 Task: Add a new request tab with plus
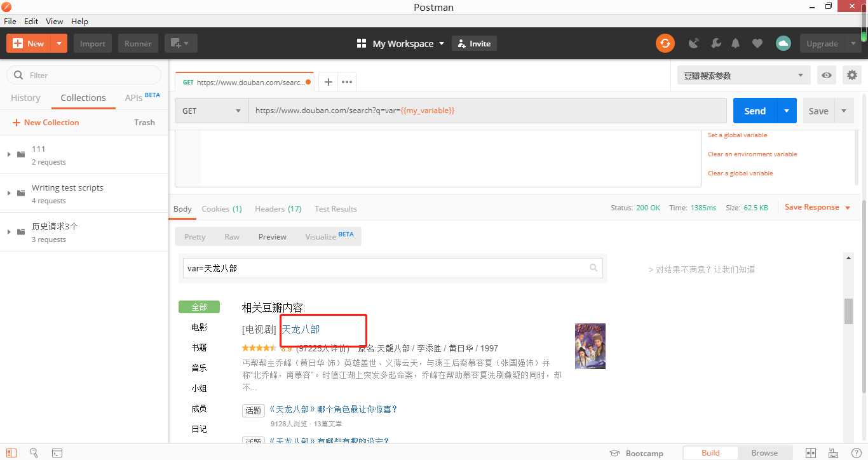[x=328, y=82]
